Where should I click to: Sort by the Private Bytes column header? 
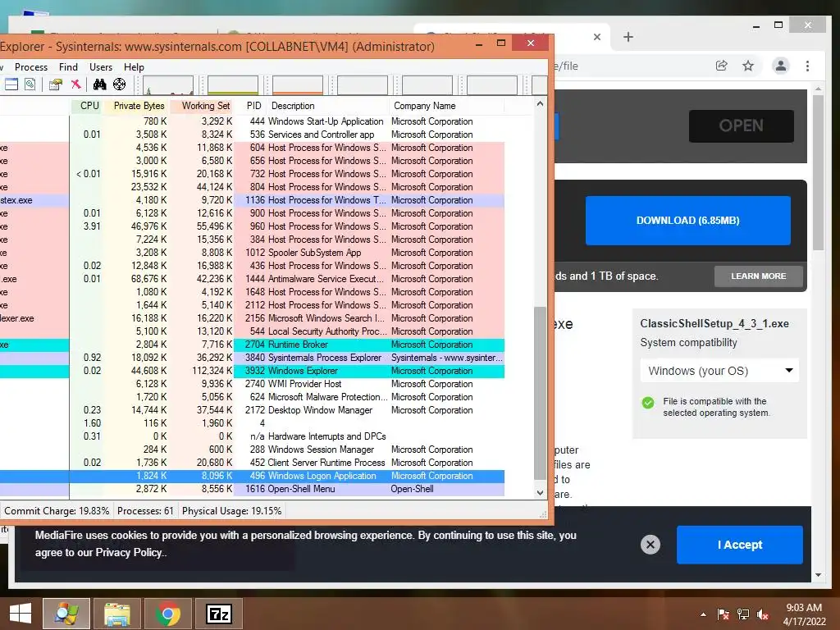click(136, 106)
